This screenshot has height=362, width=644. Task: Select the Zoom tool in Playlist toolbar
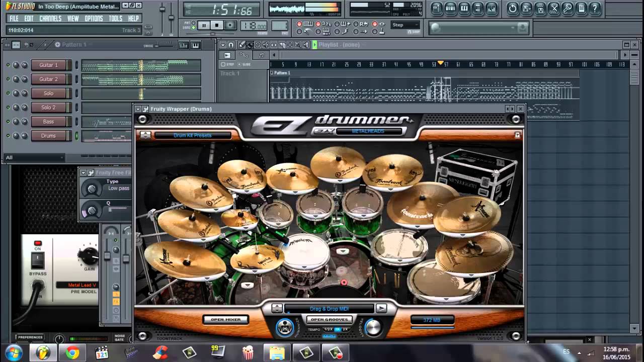click(x=298, y=45)
